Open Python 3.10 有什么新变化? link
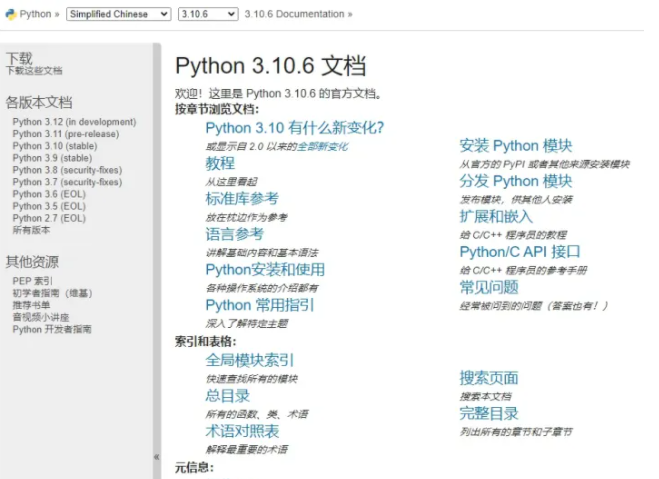659x479 pixels. click(x=295, y=128)
